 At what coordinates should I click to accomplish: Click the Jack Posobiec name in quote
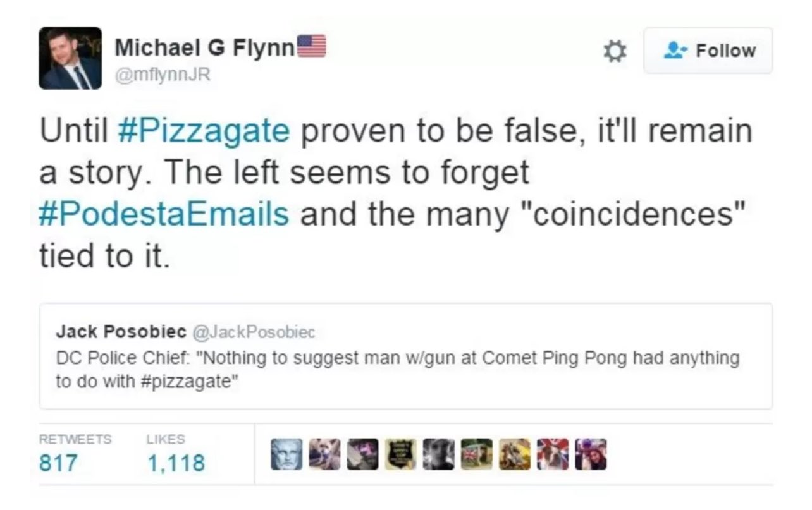pos(121,331)
